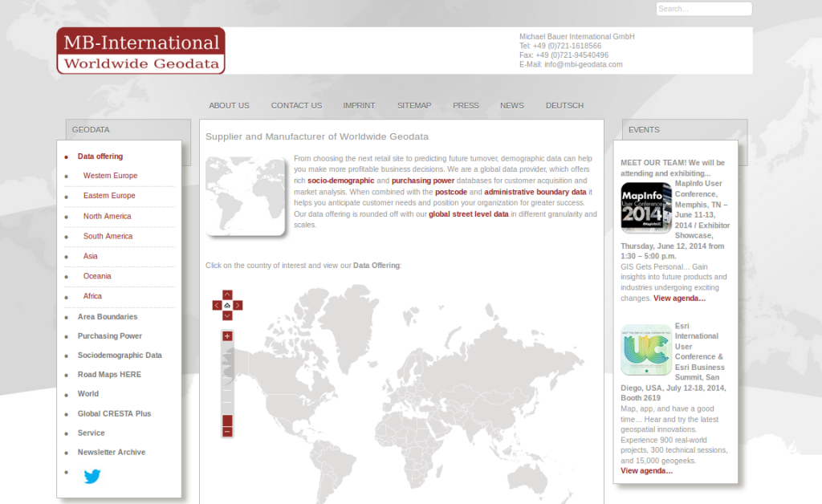Go to World sidebar page
The height and width of the screenshot is (504, 822).
click(x=88, y=393)
